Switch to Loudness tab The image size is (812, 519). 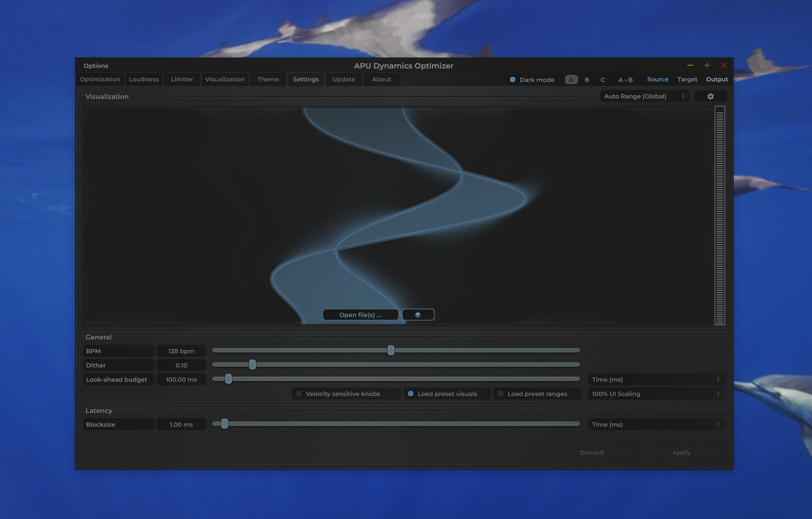pyautogui.click(x=144, y=79)
